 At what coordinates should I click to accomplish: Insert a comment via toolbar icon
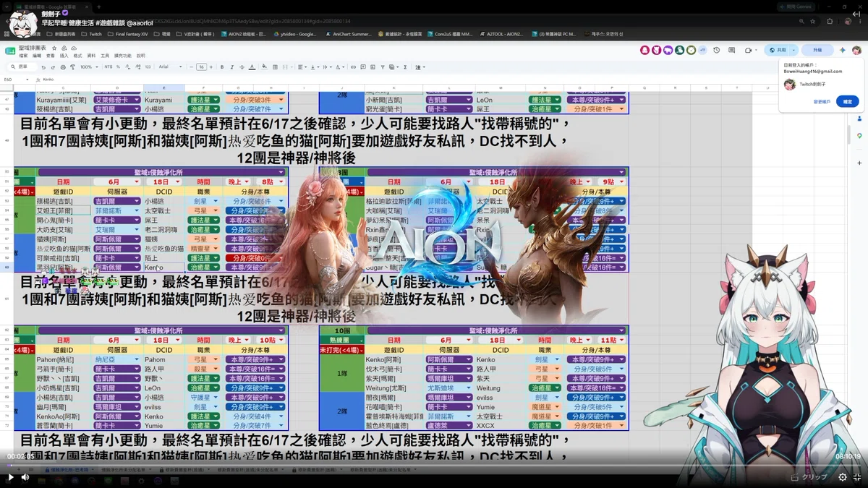coord(363,67)
